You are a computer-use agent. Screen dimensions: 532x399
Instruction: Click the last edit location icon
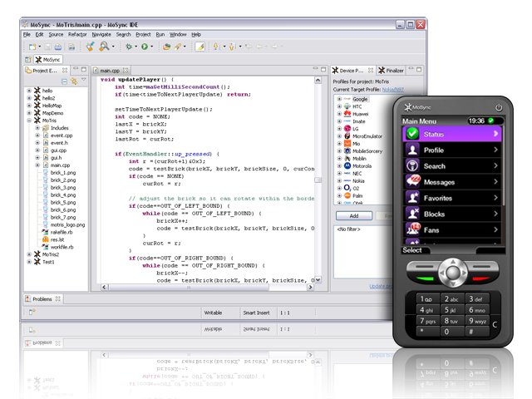(x=249, y=47)
